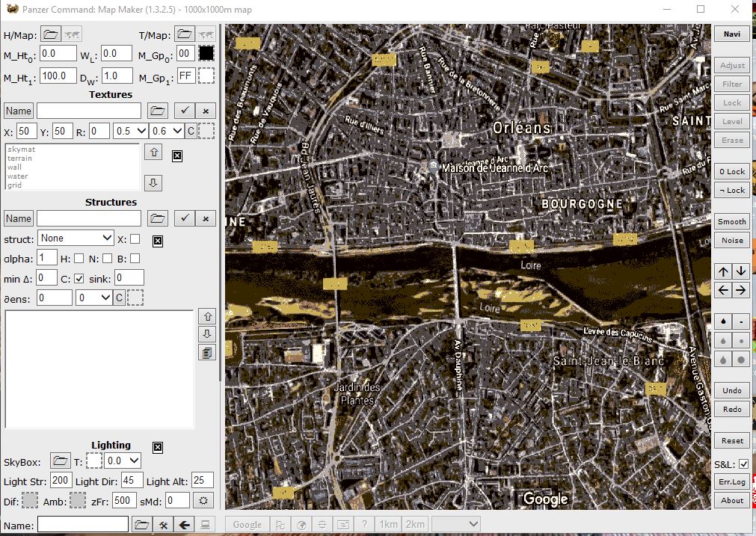The width and height of the screenshot is (756, 536).
Task: Toggle the Textures panel X-box
Action: 177,155
